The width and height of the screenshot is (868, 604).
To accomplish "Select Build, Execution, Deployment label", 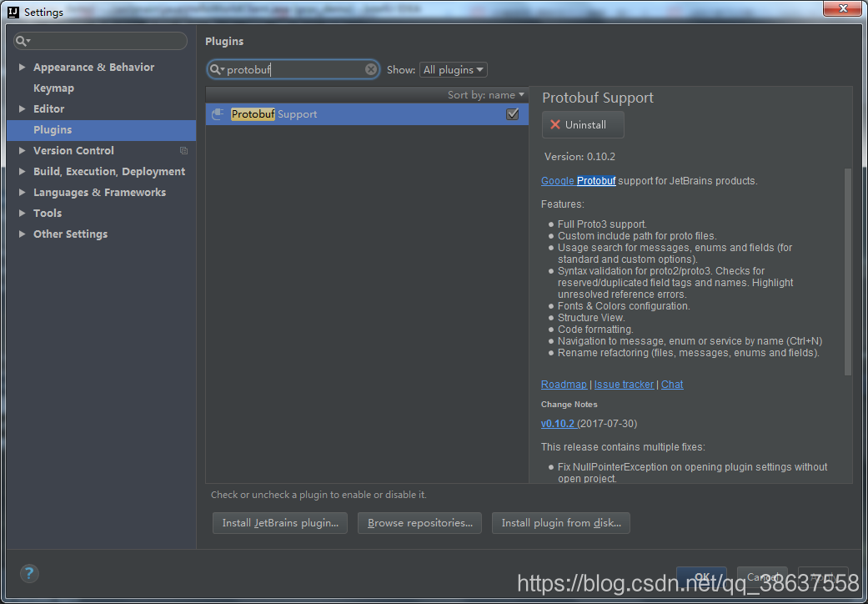I will point(109,172).
